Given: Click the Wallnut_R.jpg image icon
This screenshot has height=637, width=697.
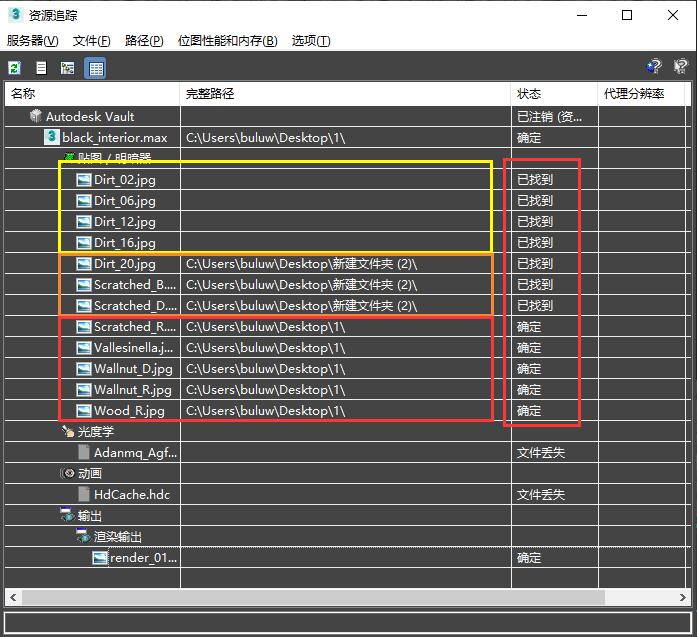Looking at the screenshot, I should point(84,390).
